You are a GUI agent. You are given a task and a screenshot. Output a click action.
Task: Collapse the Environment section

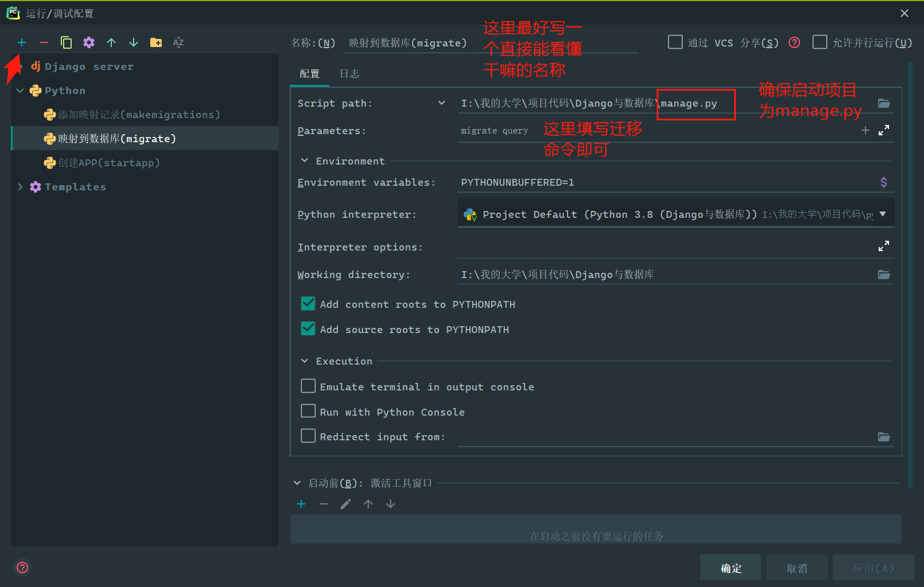[305, 161]
